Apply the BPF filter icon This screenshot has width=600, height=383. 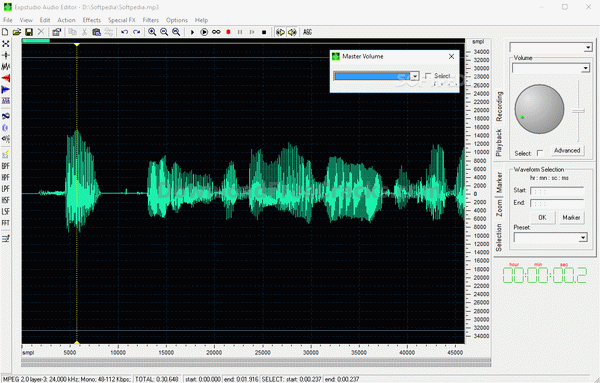[5, 166]
